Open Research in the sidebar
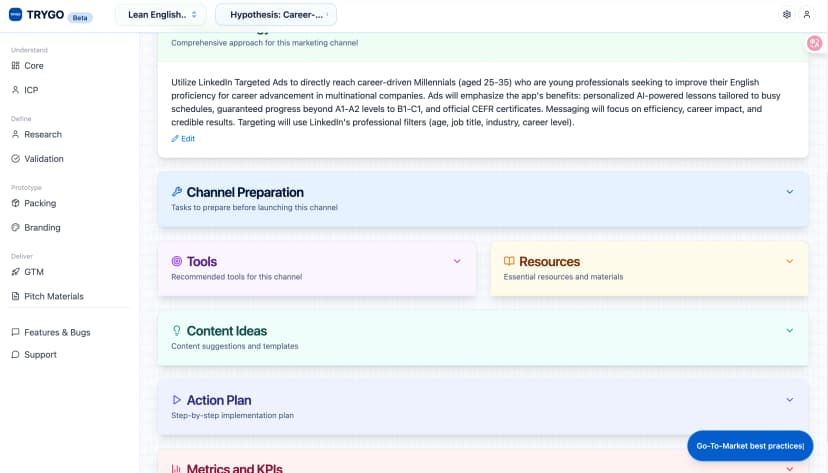 (x=43, y=134)
